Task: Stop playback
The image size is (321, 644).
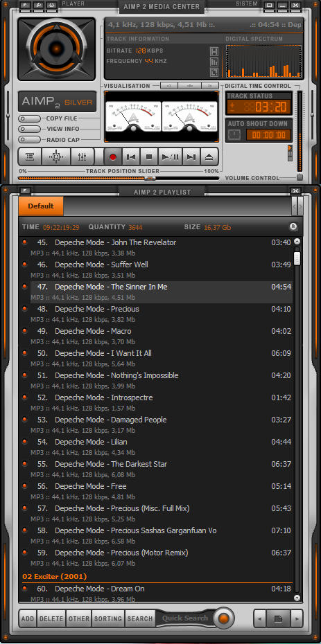Action: pos(149,157)
